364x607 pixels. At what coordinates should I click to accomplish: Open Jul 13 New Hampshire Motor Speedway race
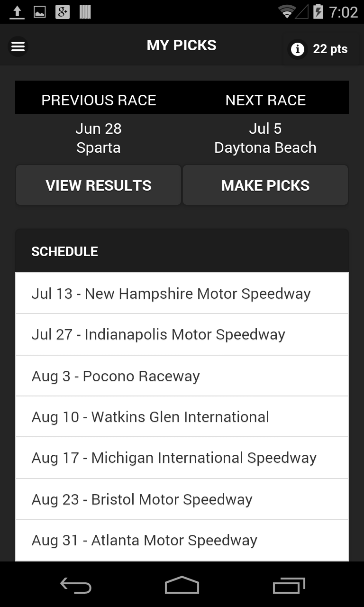tap(182, 294)
